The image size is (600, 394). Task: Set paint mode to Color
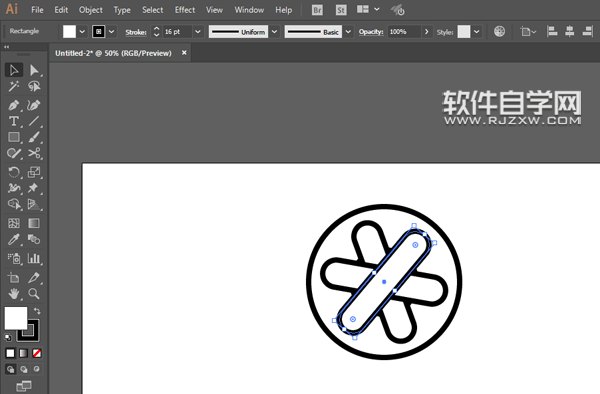point(10,353)
